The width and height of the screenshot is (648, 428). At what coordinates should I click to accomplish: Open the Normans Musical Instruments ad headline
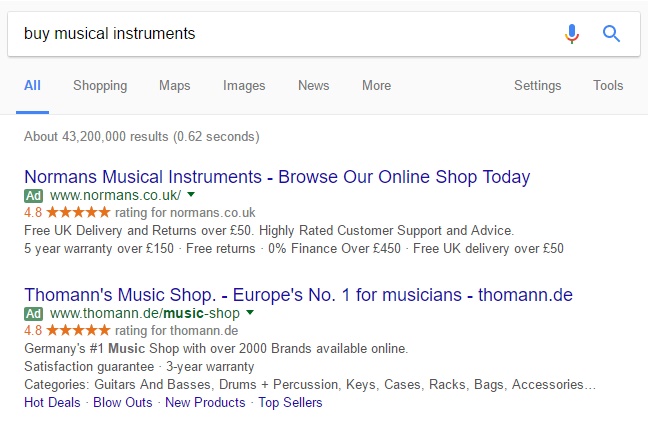(277, 177)
